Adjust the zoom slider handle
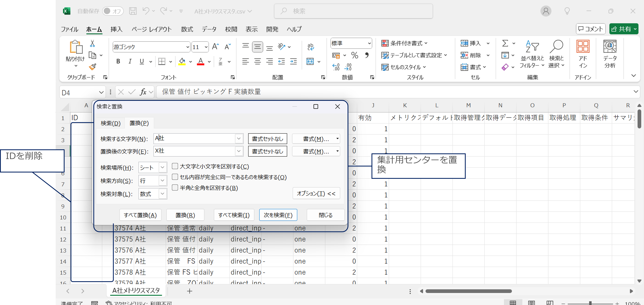This screenshot has height=305, width=644. 590,303
